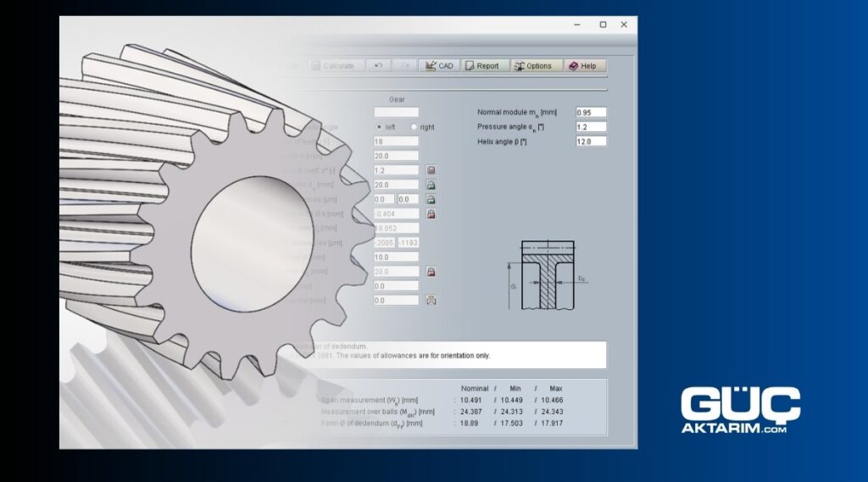Viewport: 868px width, 482px height.
Task: Click the Span measurement nominal value 10.491
Action: tap(470, 400)
